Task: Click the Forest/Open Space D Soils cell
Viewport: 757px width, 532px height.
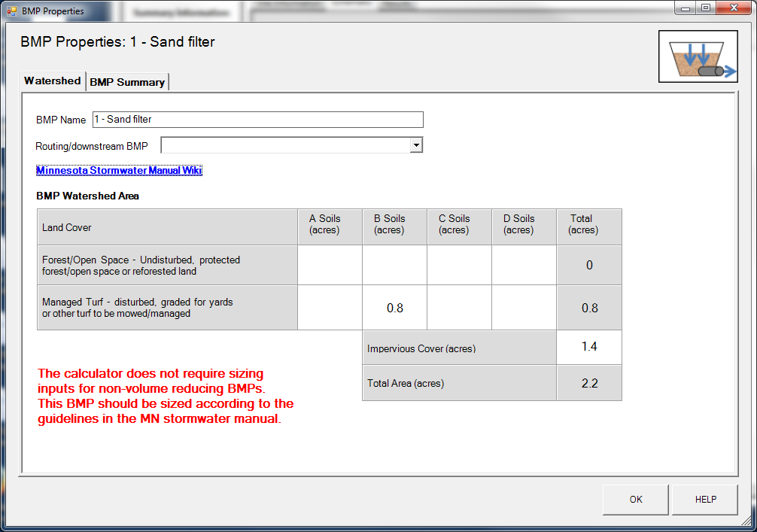Action: [x=524, y=265]
